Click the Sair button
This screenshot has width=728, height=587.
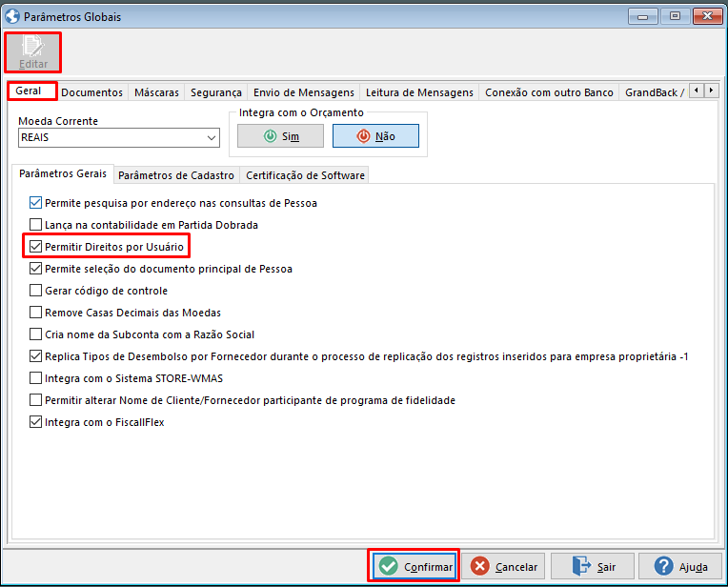point(593,566)
